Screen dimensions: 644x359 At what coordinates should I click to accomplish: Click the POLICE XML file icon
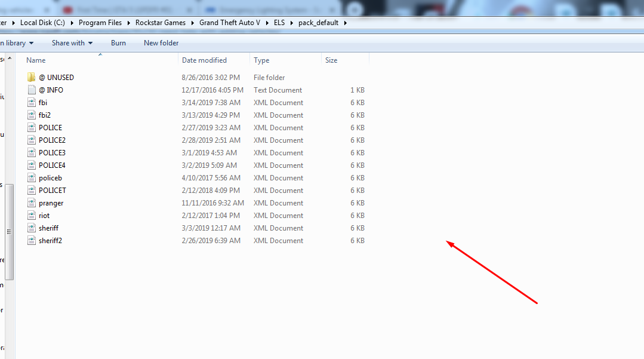click(x=32, y=127)
